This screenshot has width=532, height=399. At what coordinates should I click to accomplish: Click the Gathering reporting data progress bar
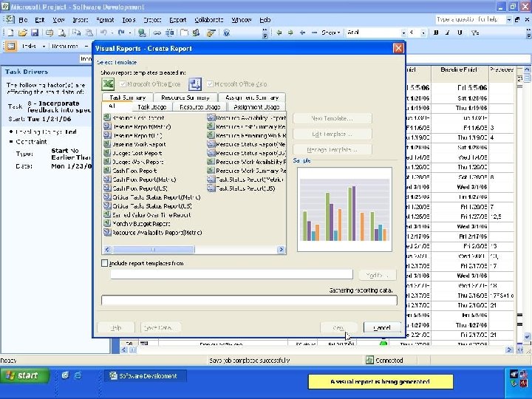point(250,300)
